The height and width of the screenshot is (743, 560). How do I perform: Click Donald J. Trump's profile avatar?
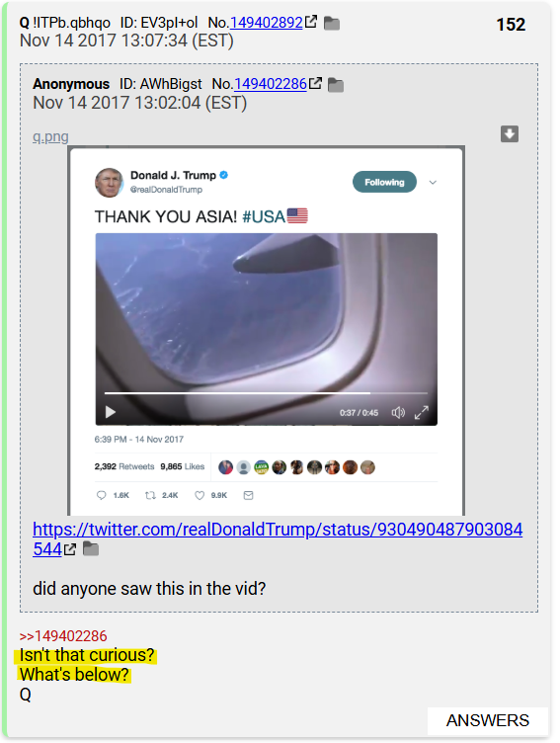[x=109, y=183]
